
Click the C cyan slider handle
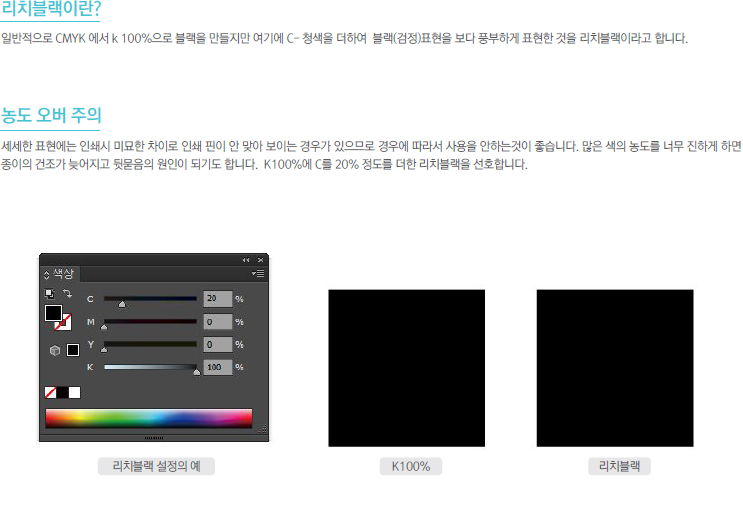[122, 302]
